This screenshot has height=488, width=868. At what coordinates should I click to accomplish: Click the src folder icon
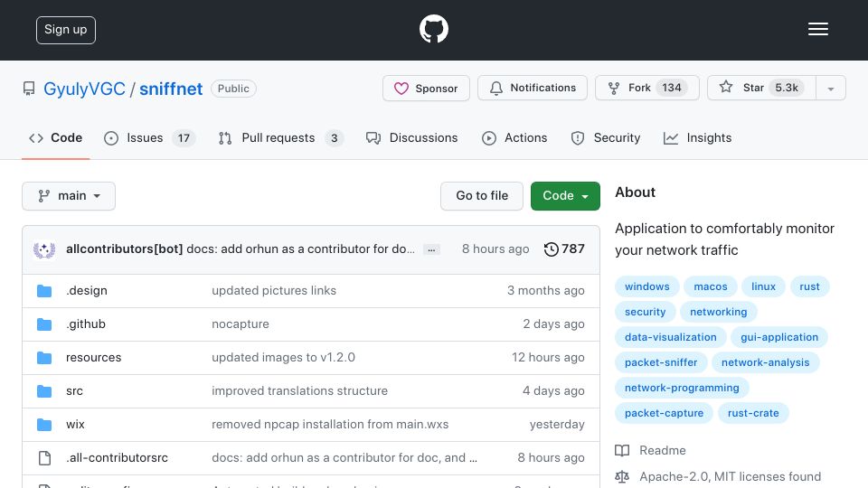click(44, 391)
